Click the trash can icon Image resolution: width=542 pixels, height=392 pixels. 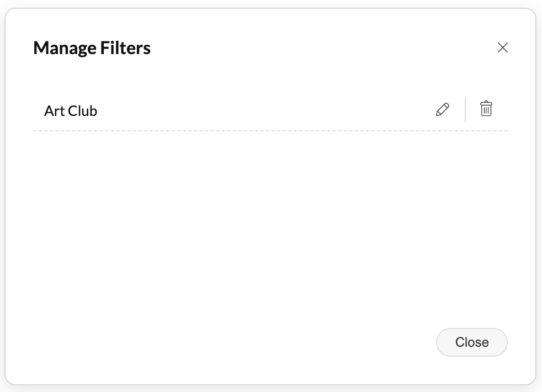[x=486, y=109]
